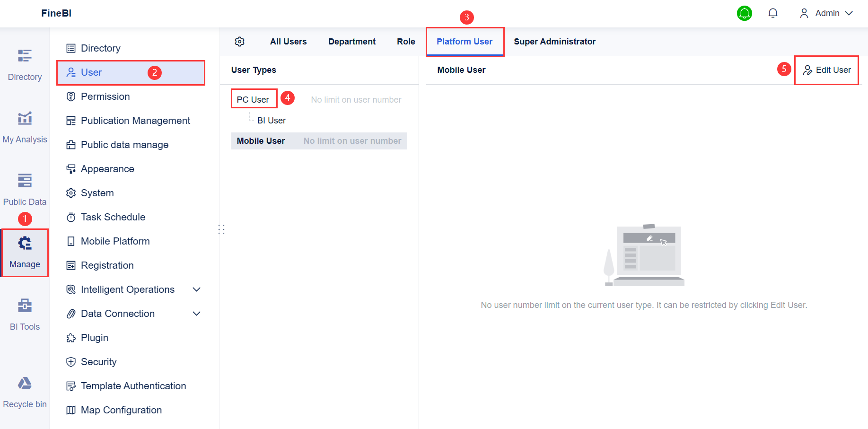
Task: Select PC User in the user types tree
Action: pos(254,99)
